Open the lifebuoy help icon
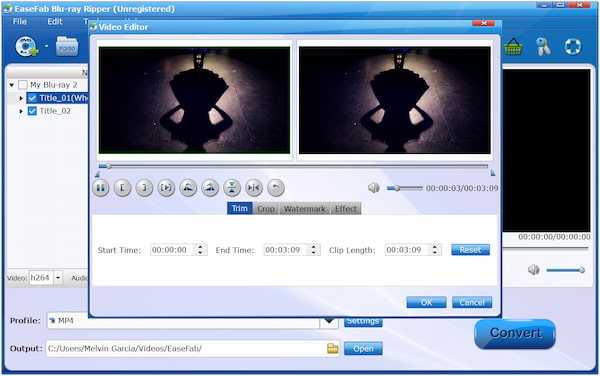Image resolution: width=600 pixels, height=376 pixels. 573,47
